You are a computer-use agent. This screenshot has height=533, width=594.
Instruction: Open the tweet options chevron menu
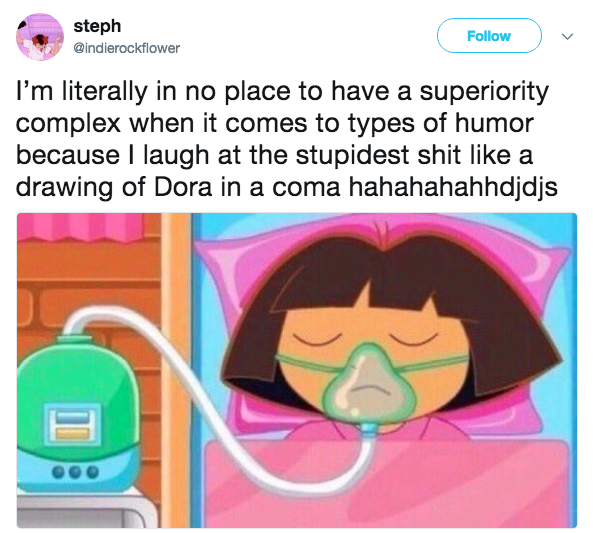(x=567, y=36)
